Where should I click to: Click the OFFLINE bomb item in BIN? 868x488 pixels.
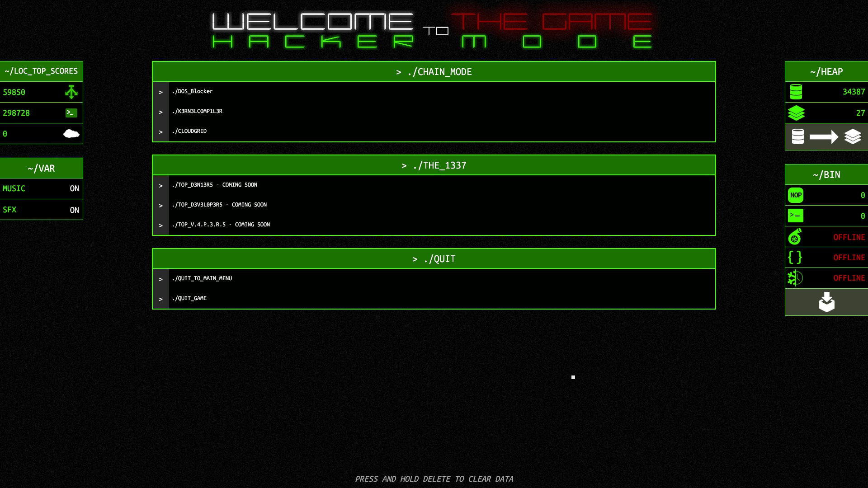coord(849,237)
